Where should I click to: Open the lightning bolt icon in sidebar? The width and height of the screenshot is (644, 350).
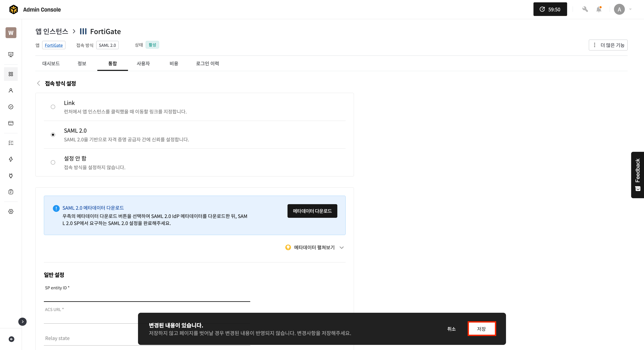point(11,159)
